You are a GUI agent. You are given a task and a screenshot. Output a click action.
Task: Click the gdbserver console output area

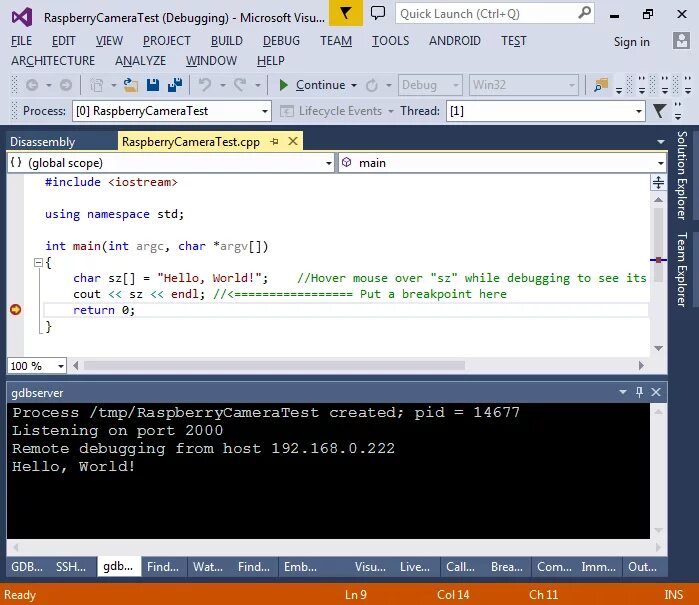click(328, 471)
